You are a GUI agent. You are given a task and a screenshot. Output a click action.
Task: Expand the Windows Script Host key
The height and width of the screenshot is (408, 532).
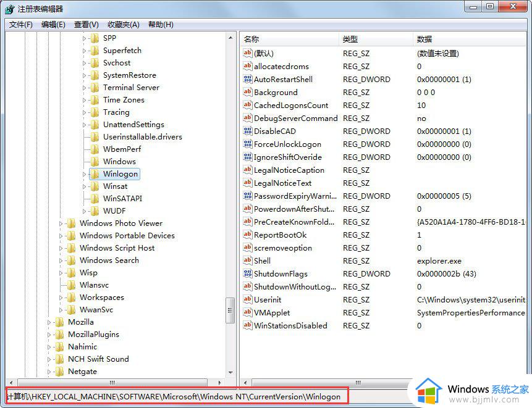(x=61, y=248)
